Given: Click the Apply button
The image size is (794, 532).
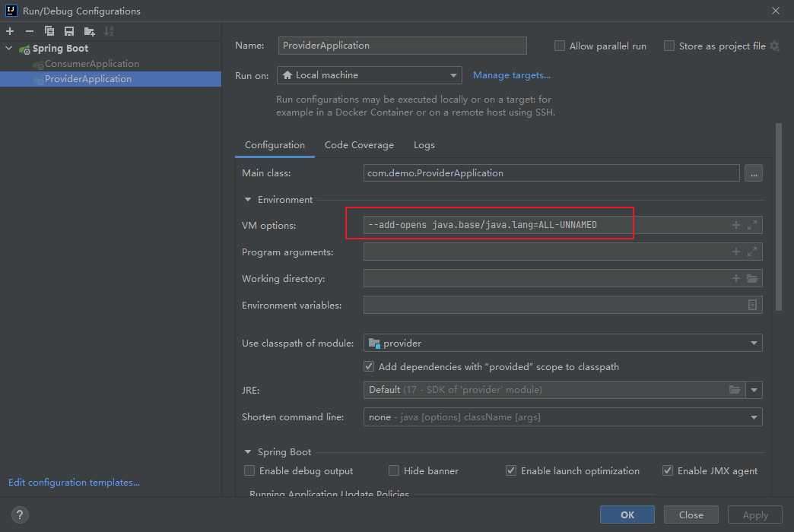Looking at the screenshot, I should click(x=755, y=515).
